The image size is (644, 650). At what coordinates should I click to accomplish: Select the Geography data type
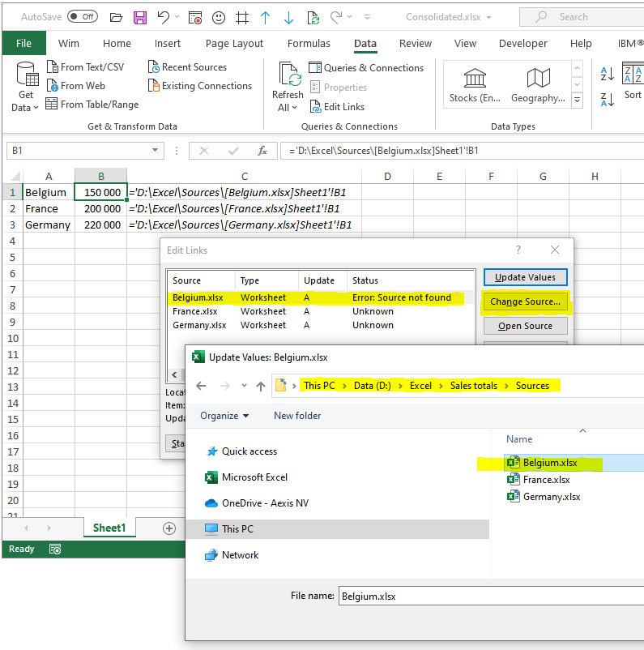pyautogui.click(x=539, y=85)
